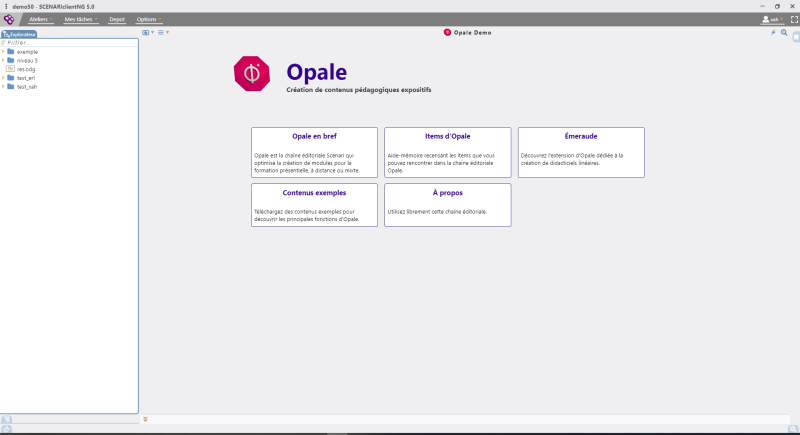The image size is (800, 435).
Task: Select the res.odg file name
Action: click(26, 69)
